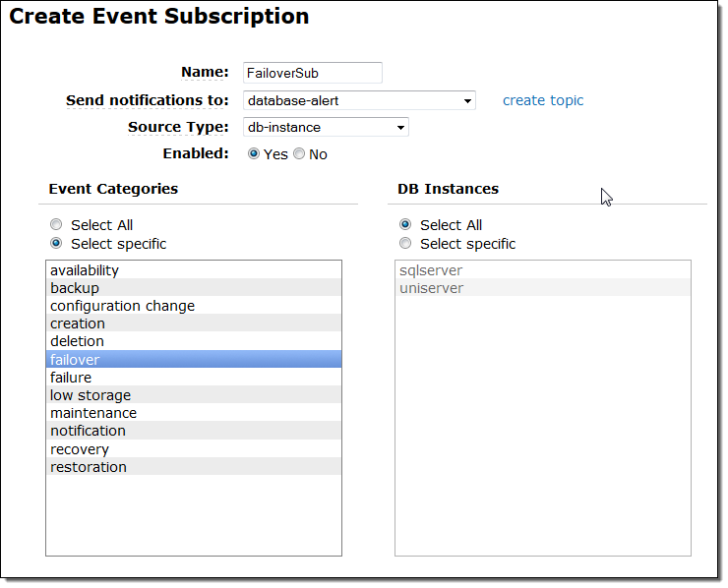Screen dimensions: 728x588
Task: Choose Select All under DB Instances
Action: pos(405,225)
